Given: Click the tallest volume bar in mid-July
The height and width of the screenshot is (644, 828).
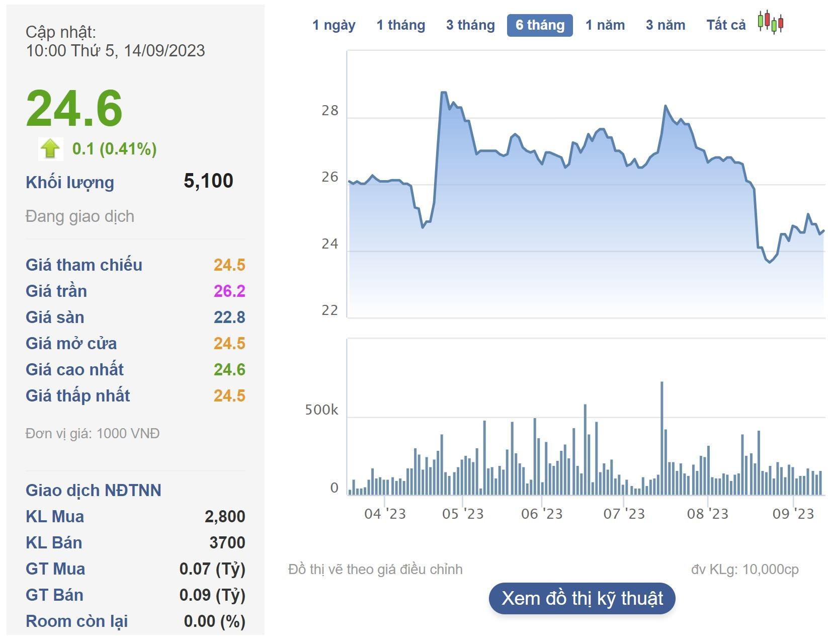Looking at the screenshot, I should (x=662, y=438).
